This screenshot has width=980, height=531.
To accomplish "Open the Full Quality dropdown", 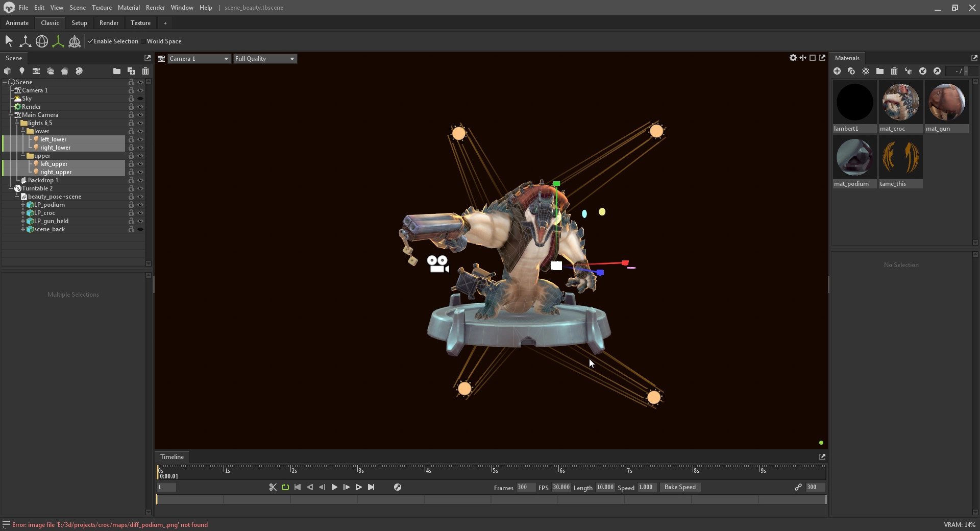I will 264,59.
